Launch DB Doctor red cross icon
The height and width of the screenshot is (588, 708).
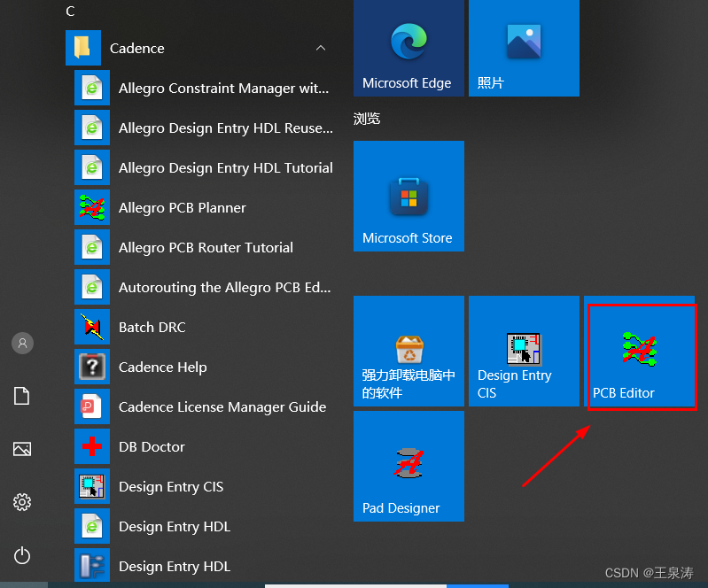tap(92, 446)
